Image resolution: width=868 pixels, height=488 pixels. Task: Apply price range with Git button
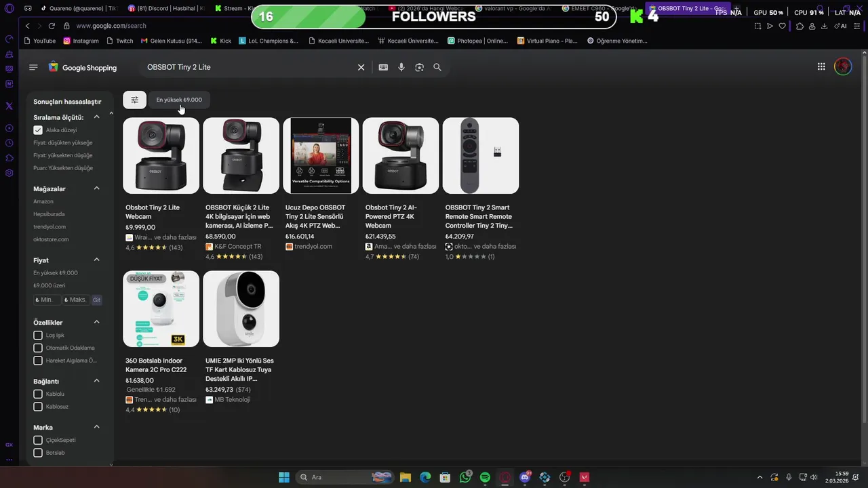coord(96,300)
